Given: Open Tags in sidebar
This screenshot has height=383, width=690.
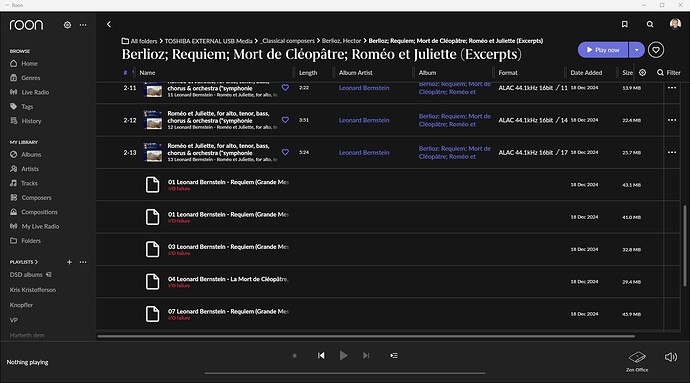Looking at the screenshot, I should point(22,107).
